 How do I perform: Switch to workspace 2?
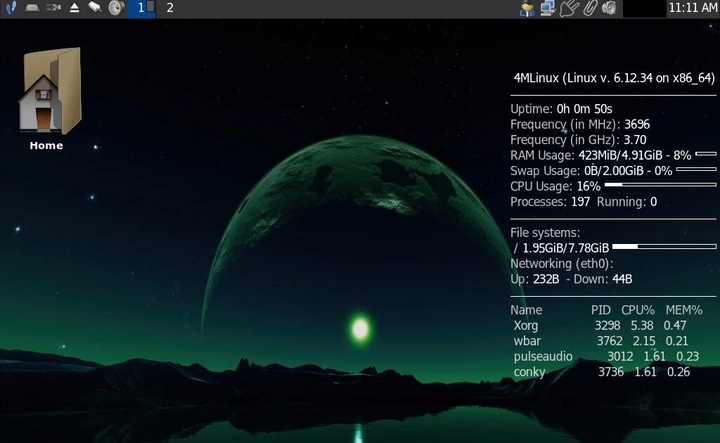click(169, 8)
